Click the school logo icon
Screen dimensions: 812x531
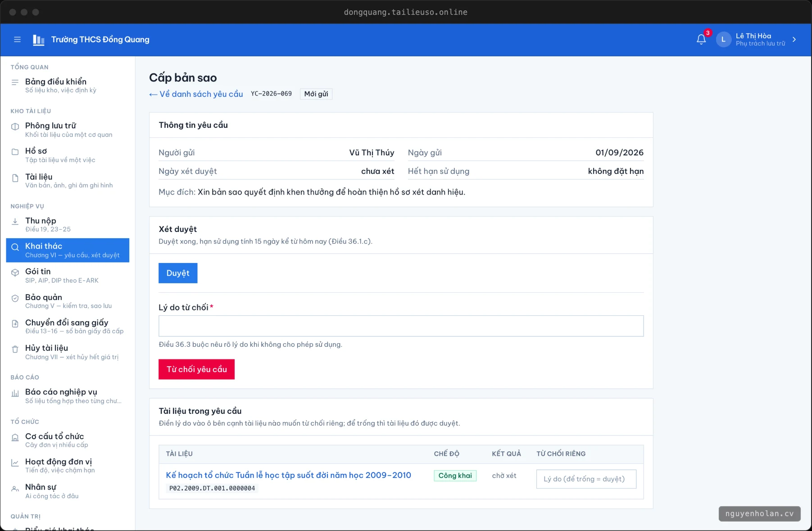[x=39, y=40]
